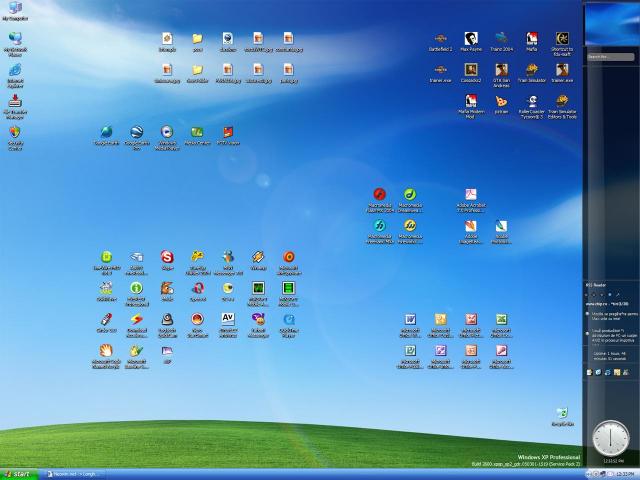The height and width of the screenshot is (480, 640).
Task: Open Microsoft Office Access shortcut
Action: click(x=501, y=357)
